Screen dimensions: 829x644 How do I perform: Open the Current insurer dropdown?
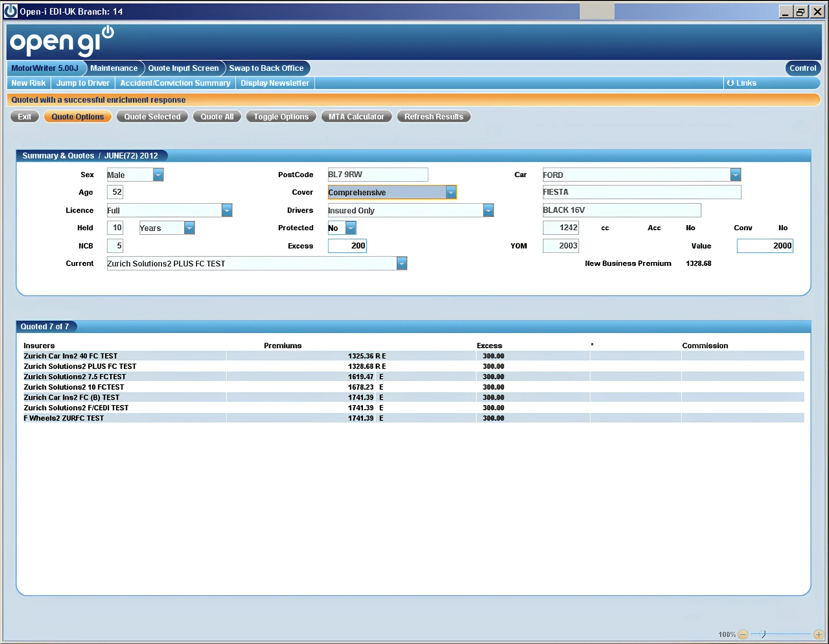[x=402, y=263]
